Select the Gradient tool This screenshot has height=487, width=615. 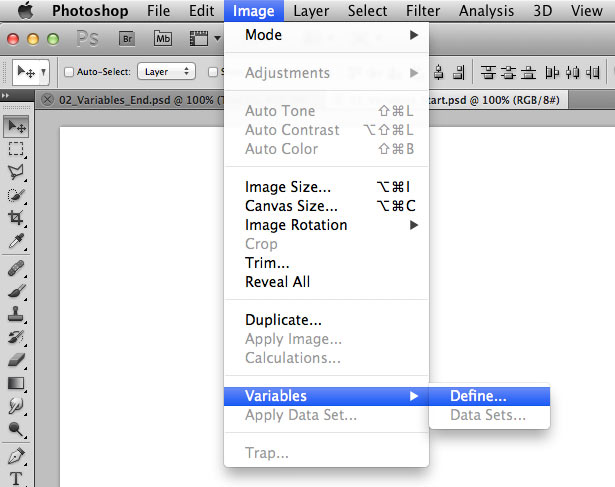pos(16,383)
